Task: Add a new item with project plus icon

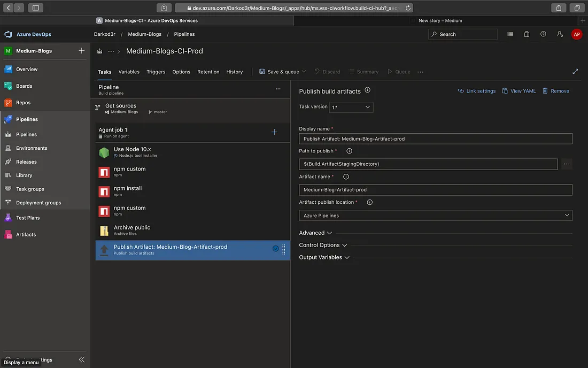Action: pyautogui.click(x=81, y=51)
